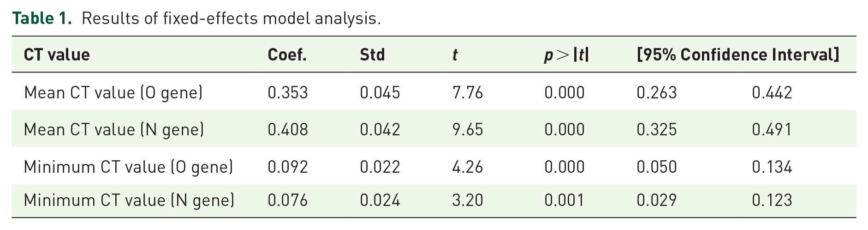Select the t value 4.26

point(468,167)
